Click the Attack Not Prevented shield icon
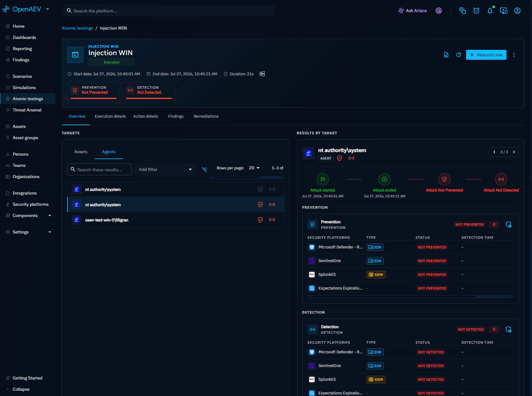532x396 pixels. click(444, 179)
